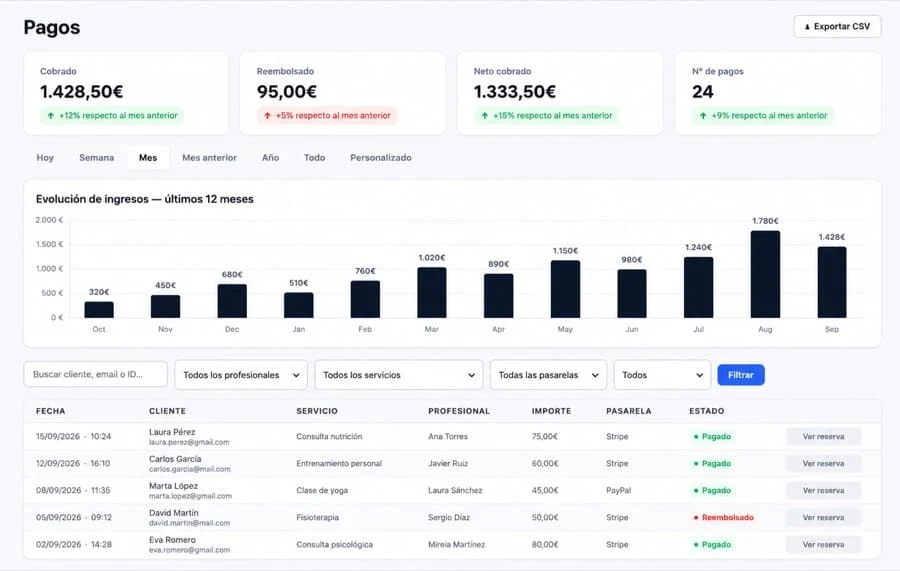Click the Oct bar in chart
Viewport: 900px width, 571px height.
(x=99, y=310)
